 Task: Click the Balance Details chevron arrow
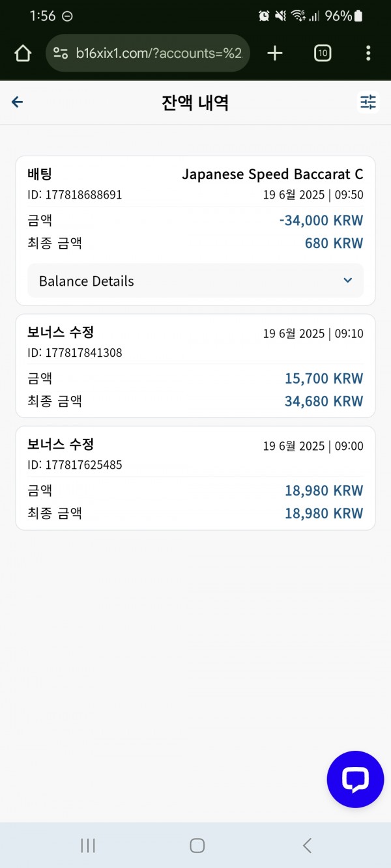point(347,281)
